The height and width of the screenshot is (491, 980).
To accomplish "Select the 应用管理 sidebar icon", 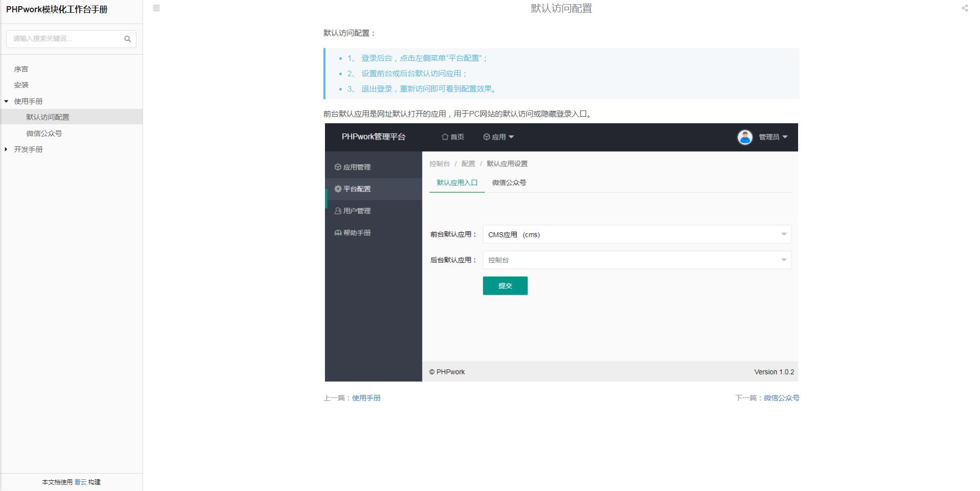I will (x=337, y=166).
